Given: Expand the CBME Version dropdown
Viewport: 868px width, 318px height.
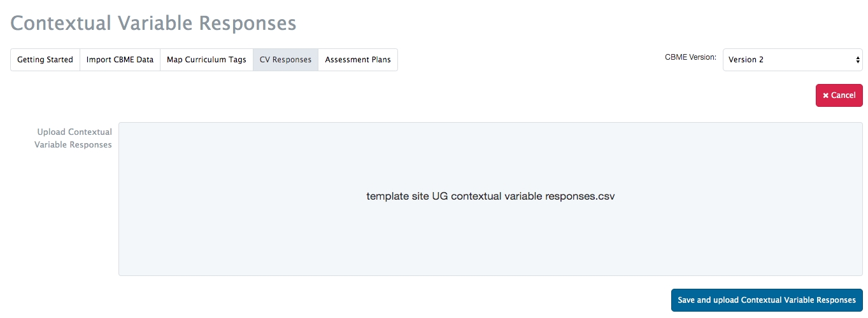Looking at the screenshot, I should point(792,60).
